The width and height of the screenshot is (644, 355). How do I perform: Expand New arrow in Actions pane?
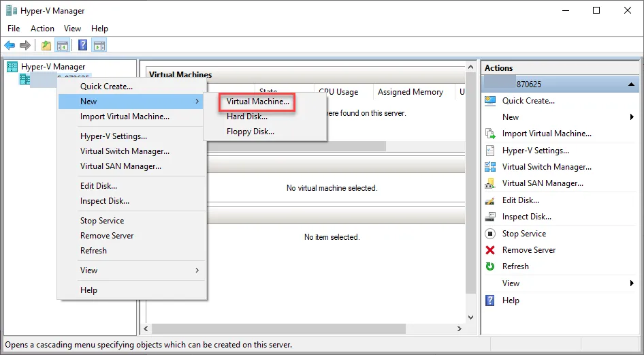tap(632, 117)
